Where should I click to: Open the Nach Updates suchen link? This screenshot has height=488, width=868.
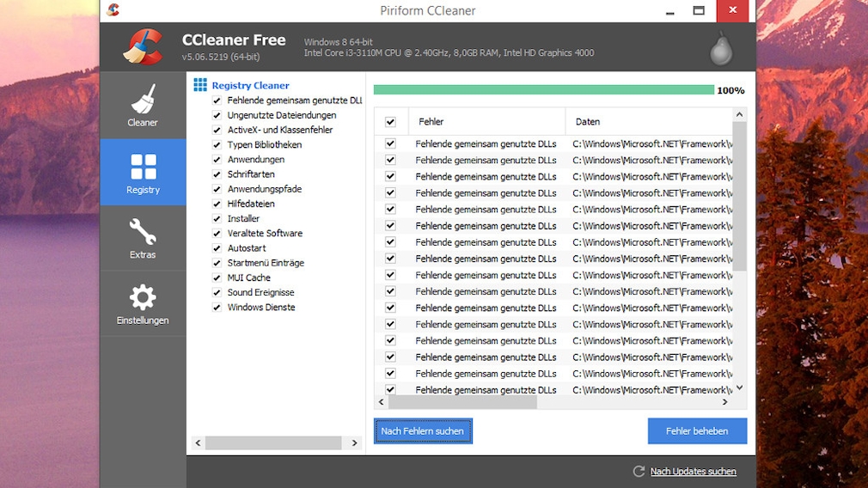pos(693,471)
